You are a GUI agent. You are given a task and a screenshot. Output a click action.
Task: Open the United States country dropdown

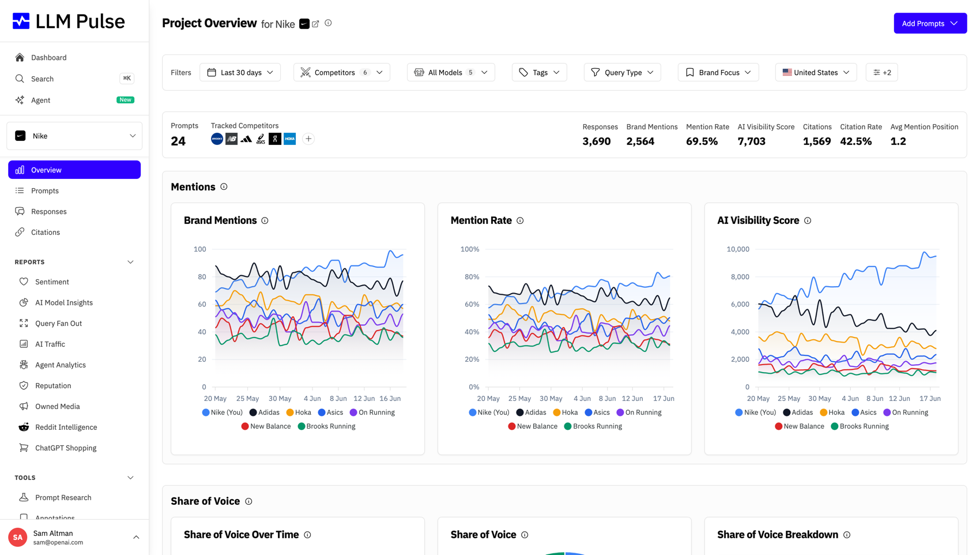(816, 72)
